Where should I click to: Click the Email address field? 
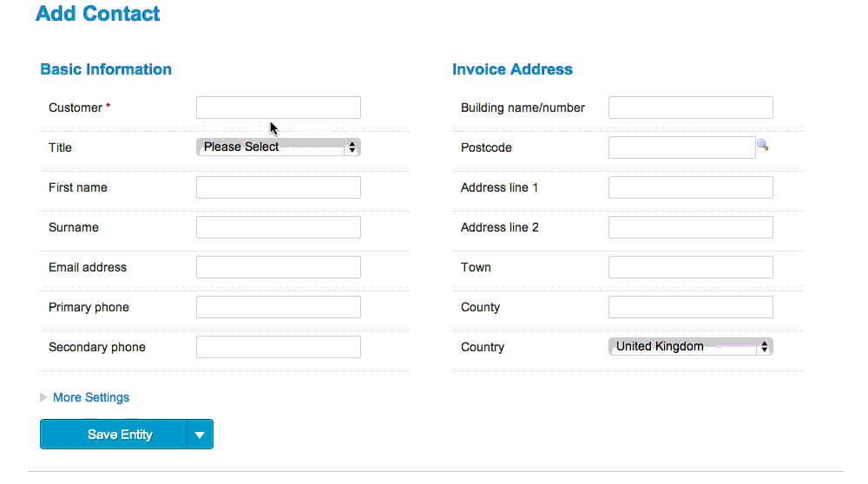tap(279, 267)
